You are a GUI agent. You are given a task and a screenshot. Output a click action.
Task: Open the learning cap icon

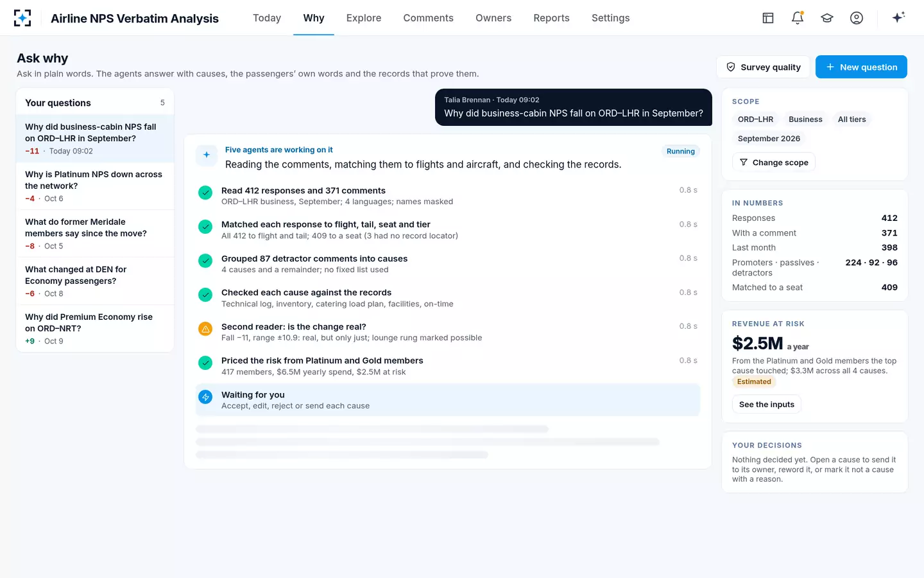pyautogui.click(x=827, y=18)
